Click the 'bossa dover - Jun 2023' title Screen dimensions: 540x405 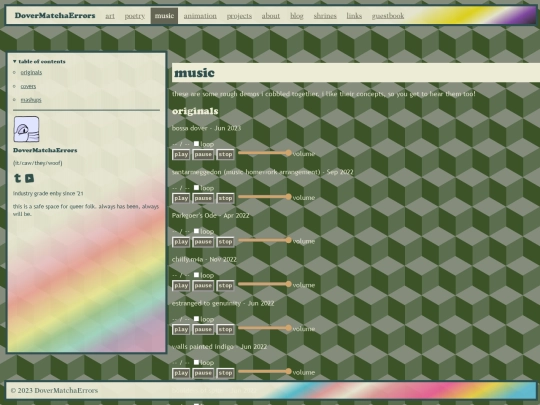pos(206,128)
